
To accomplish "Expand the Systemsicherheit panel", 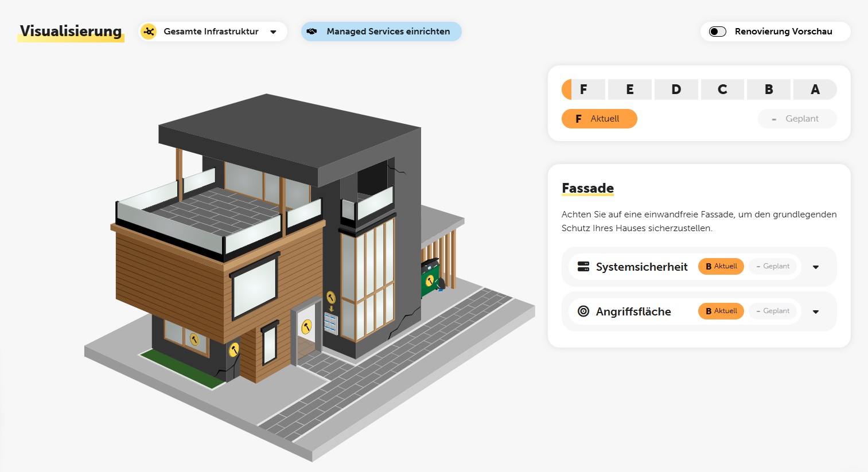I will (815, 266).
